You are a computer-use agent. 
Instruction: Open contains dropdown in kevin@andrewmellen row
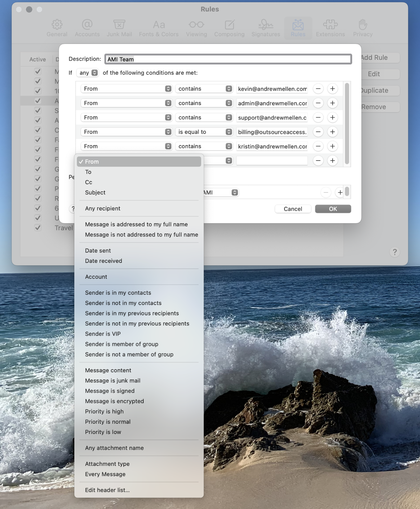pyautogui.click(x=204, y=89)
